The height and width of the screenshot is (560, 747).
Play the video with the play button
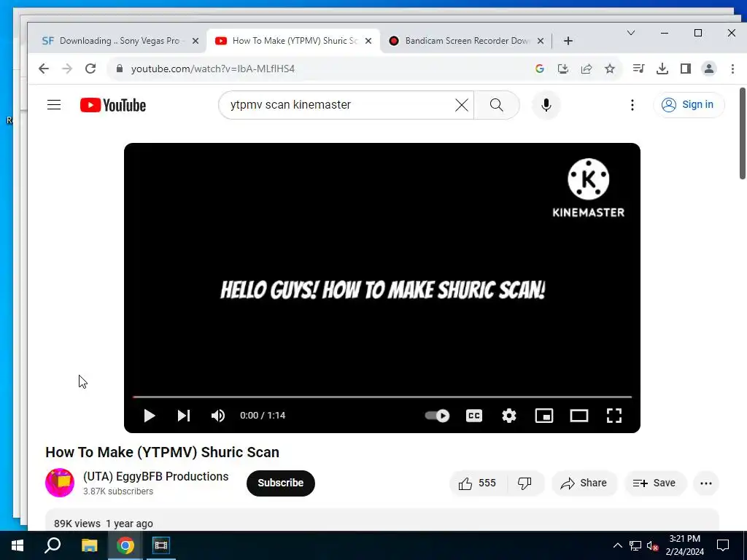pos(149,416)
